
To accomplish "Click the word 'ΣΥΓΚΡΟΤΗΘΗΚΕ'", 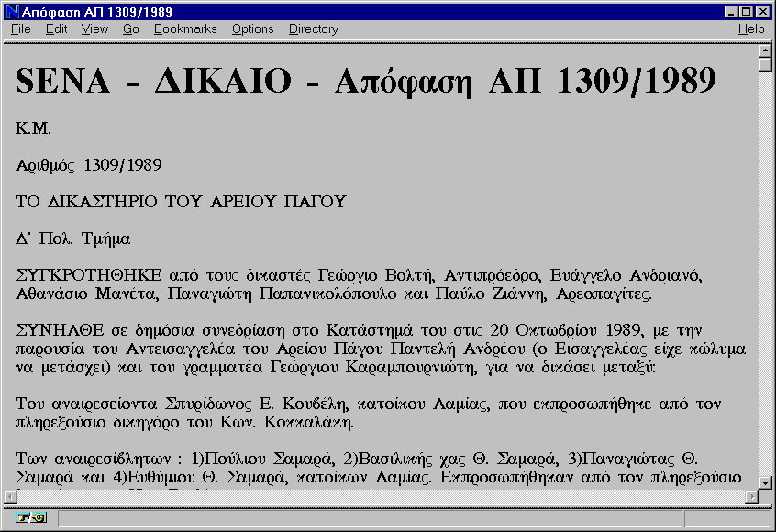I will click(89, 275).
